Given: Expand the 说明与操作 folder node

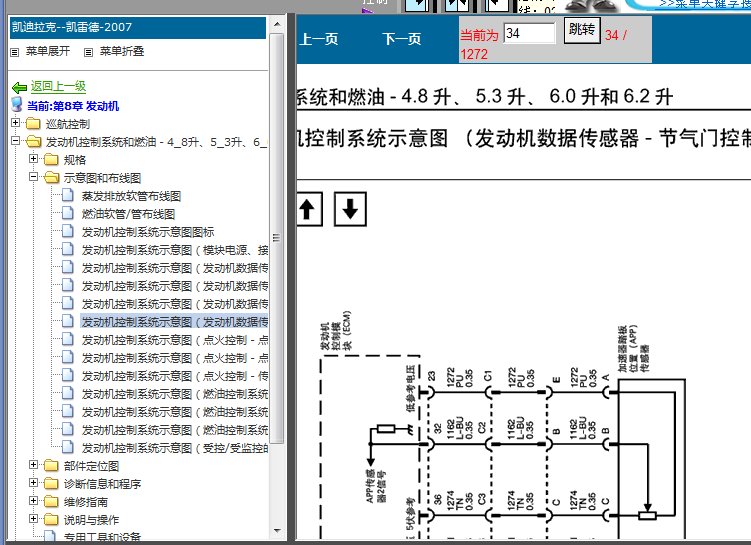Looking at the screenshot, I should coord(33,519).
